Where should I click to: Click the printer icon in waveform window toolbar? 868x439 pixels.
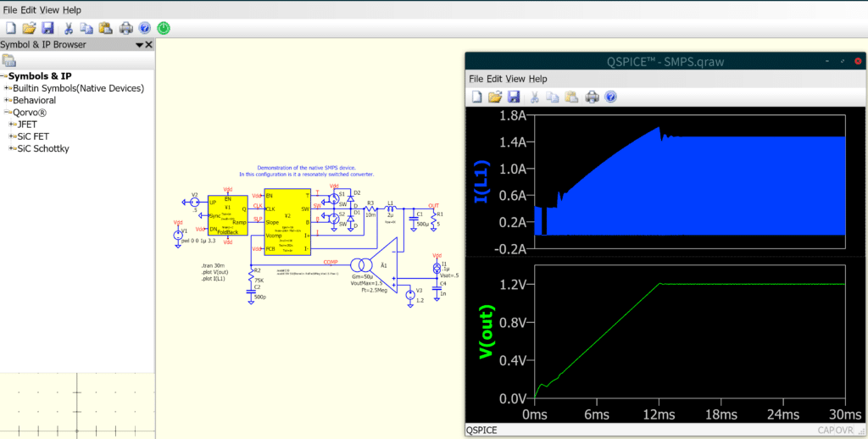(593, 97)
